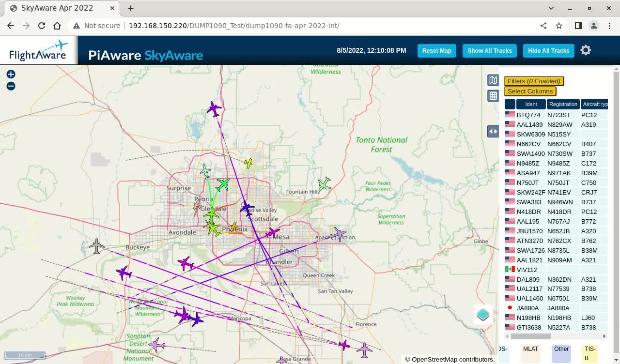Click the page vertical scrollbar

616,213
